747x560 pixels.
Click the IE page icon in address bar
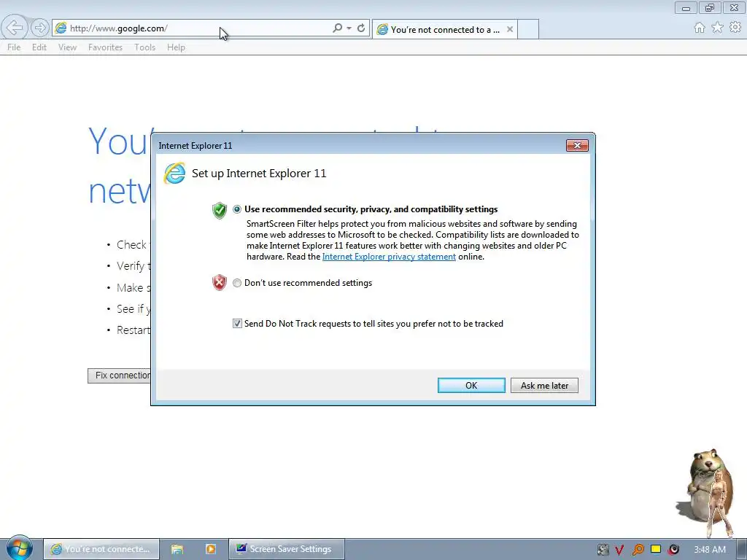pos(61,28)
